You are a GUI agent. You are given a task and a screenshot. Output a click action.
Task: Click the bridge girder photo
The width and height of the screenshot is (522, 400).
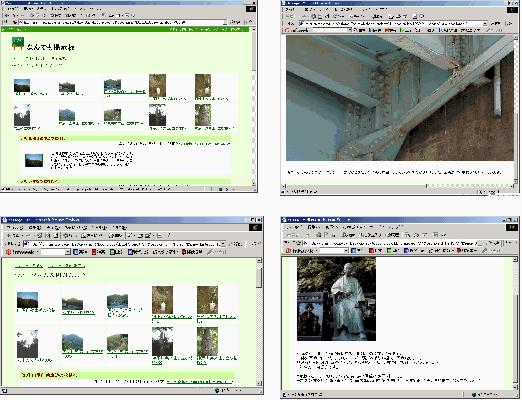[400, 98]
